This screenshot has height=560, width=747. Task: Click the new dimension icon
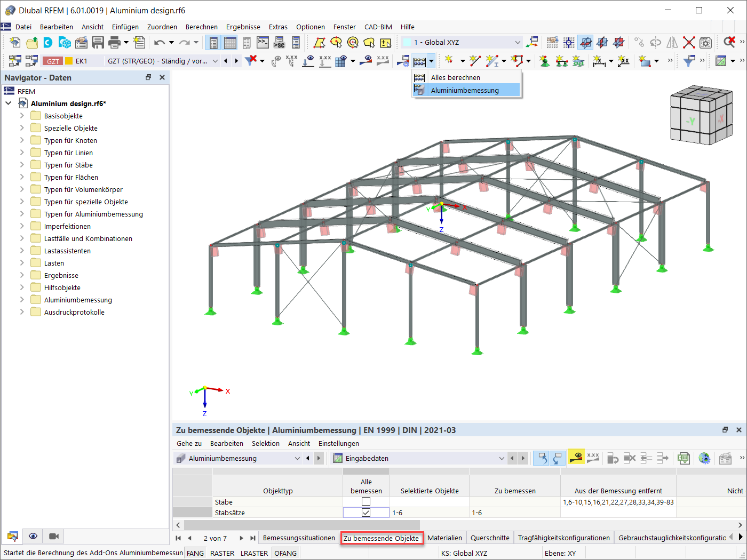point(599,61)
